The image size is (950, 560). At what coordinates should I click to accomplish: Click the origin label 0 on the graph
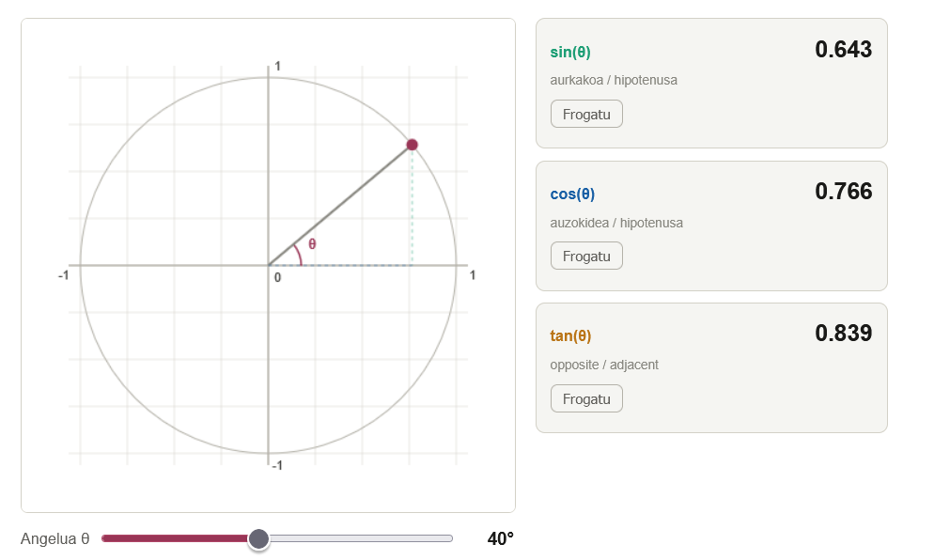click(x=277, y=278)
